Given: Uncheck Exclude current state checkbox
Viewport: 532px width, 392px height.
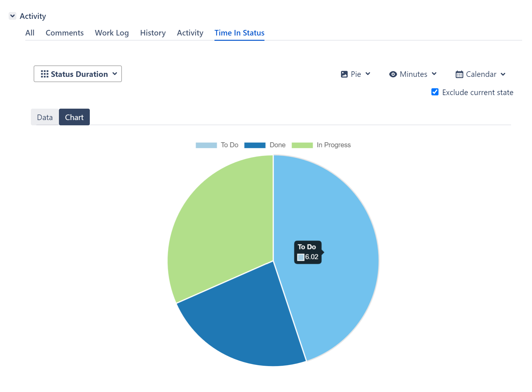Looking at the screenshot, I should point(435,92).
